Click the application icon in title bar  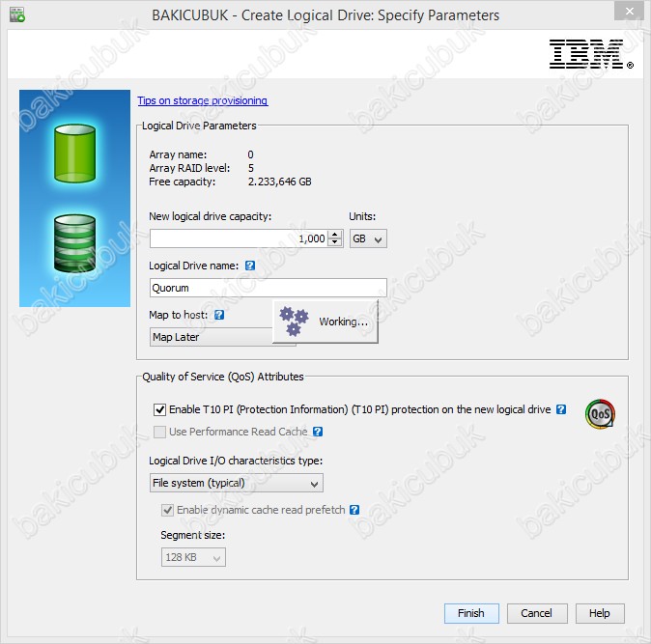point(16,15)
